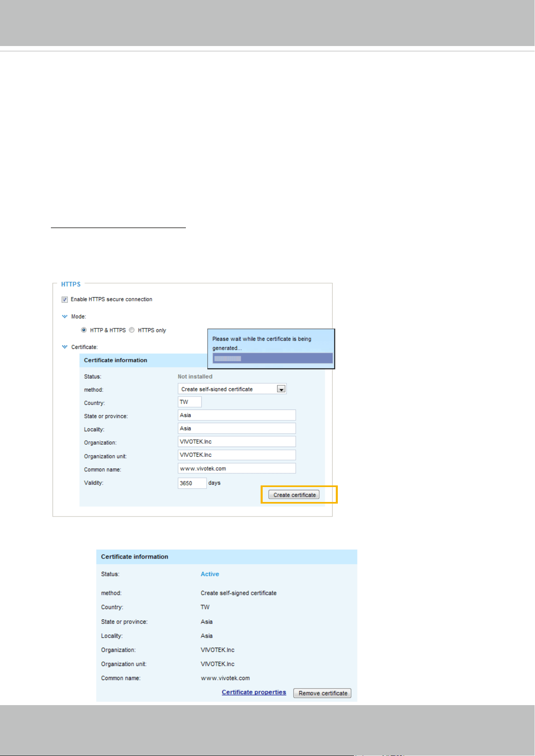This screenshot has height=756, width=535.
Task: Edit the Organization unit field
Action: [237, 455]
